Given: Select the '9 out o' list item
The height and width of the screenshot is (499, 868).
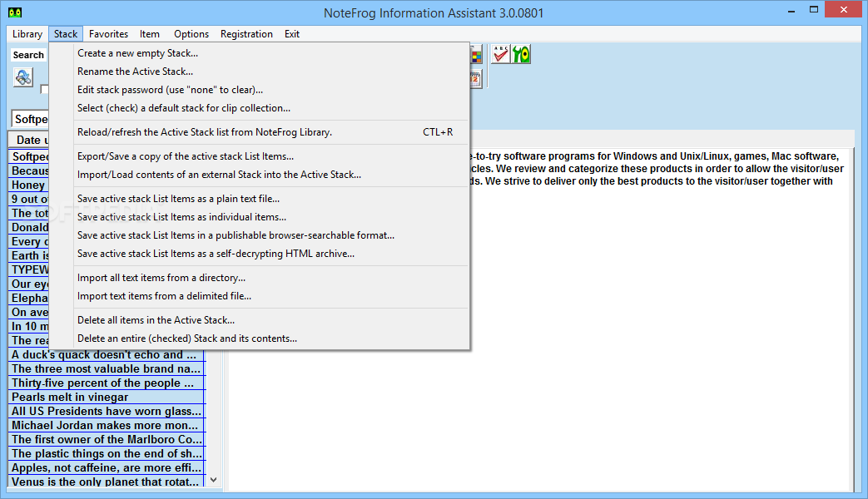Looking at the screenshot, I should (x=29, y=199).
